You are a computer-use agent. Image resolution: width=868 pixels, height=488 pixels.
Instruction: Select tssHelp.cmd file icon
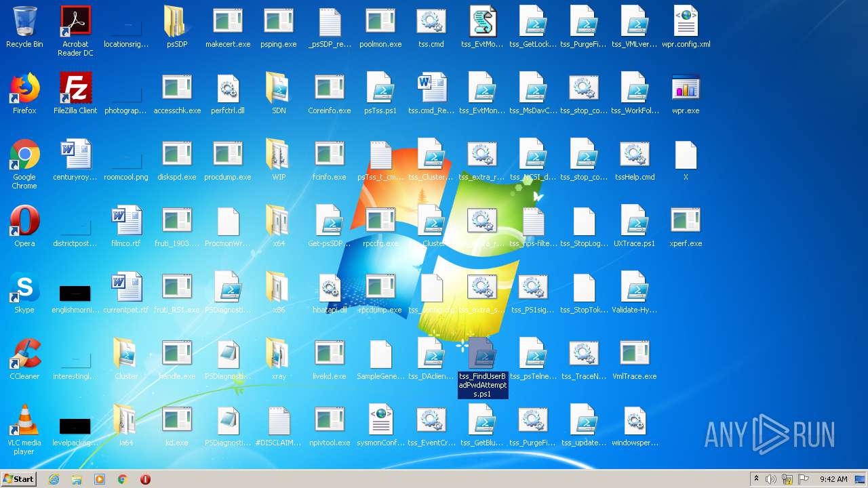click(x=635, y=160)
